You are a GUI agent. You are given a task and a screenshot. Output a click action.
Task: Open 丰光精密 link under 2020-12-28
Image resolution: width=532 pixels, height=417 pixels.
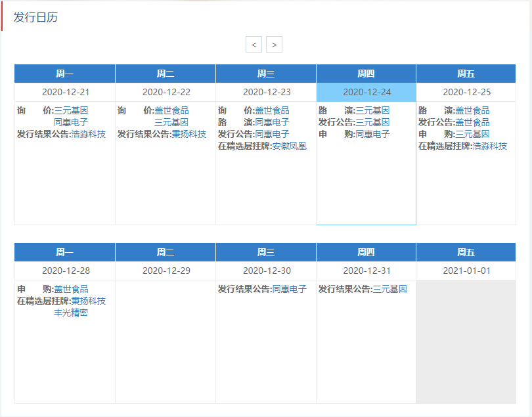point(71,313)
